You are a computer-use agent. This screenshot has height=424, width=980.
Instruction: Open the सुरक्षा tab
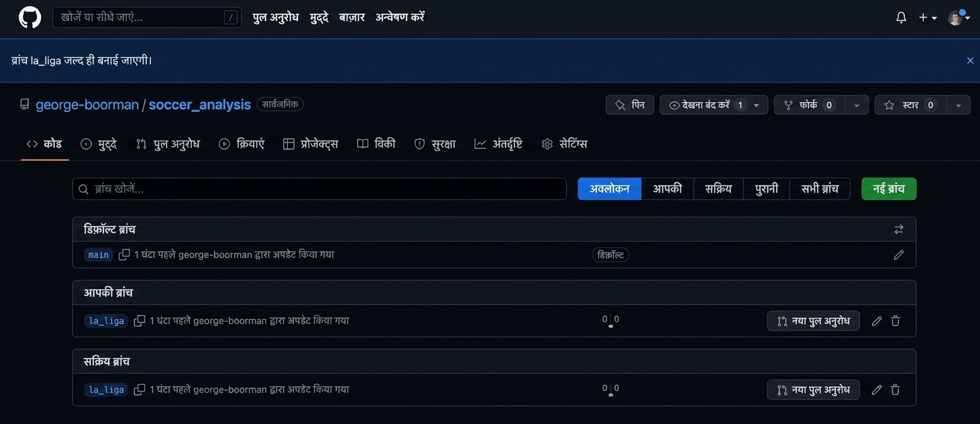click(x=435, y=144)
